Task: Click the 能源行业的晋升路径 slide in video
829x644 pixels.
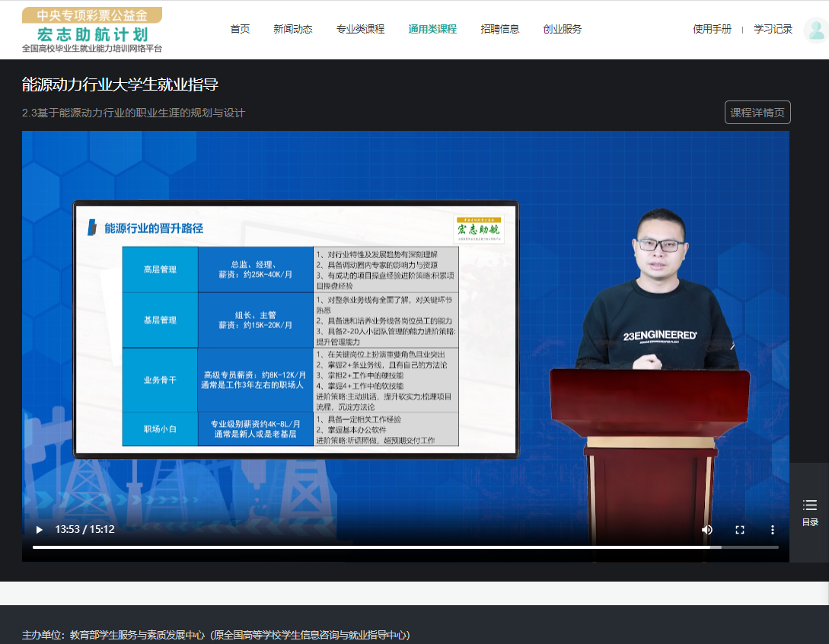Action: click(295, 329)
